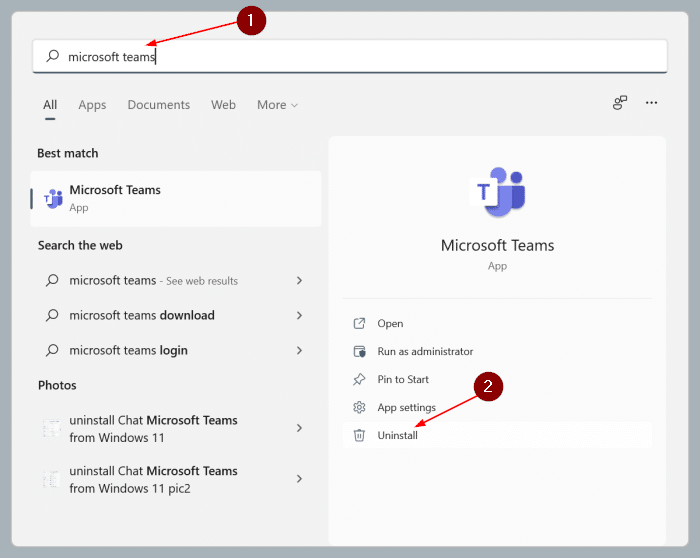This screenshot has width=700, height=558.
Task: Switch to the All tab
Action: tap(50, 105)
